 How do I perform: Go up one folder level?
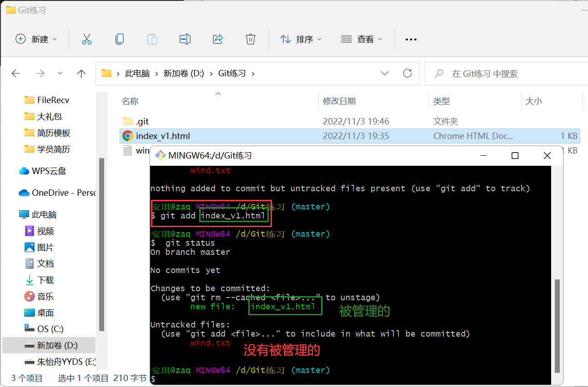click(81, 73)
